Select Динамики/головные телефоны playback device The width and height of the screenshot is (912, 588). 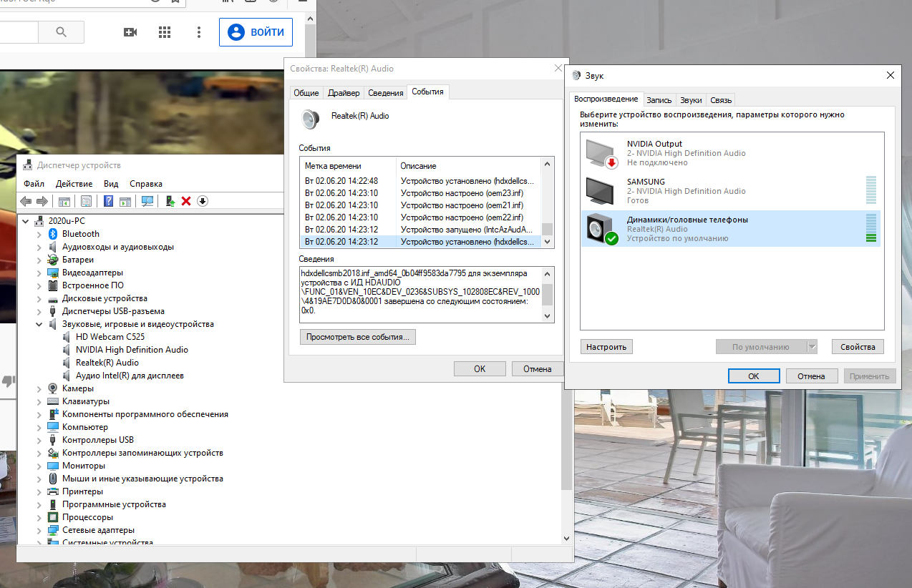coord(731,229)
